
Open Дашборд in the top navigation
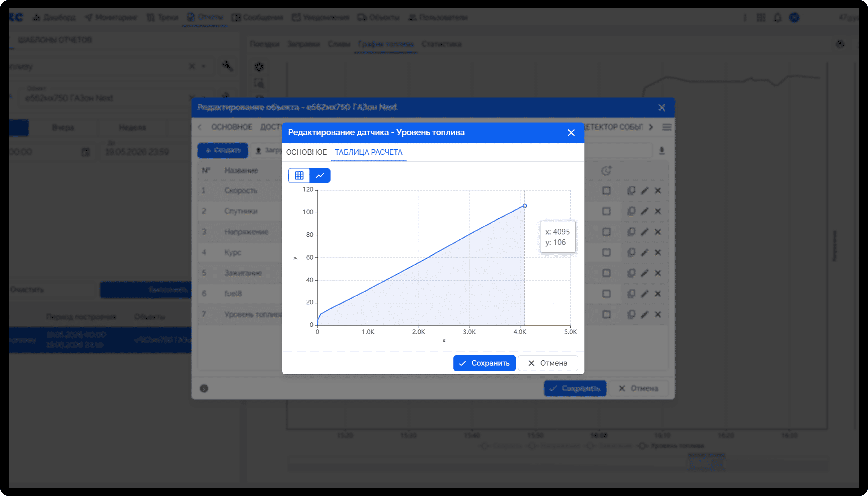(x=54, y=17)
